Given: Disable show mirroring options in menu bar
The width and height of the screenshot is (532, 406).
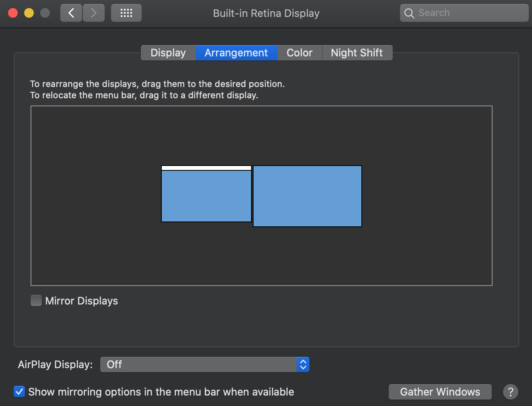Looking at the screenshot, I should pos(19,391).
